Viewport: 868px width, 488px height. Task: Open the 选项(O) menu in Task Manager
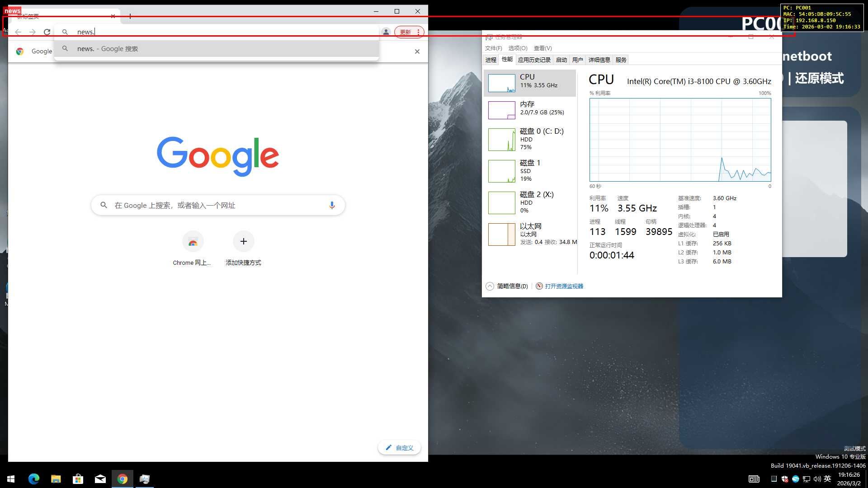tap(518, 48)
